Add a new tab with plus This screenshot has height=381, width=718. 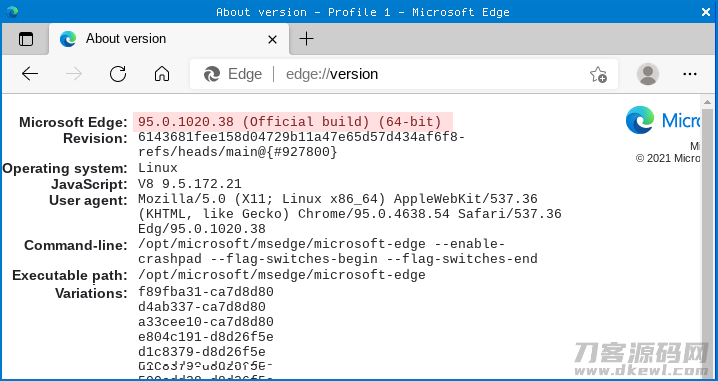tap(306, 39)
